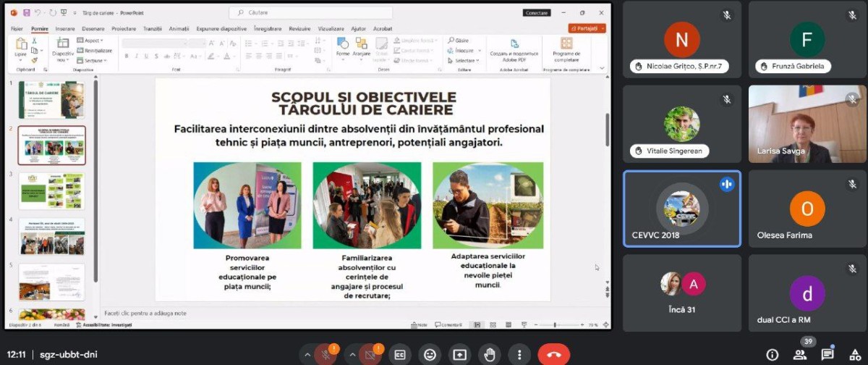
Task: Click the Reinițializare reset button
Action: (95, 51)
